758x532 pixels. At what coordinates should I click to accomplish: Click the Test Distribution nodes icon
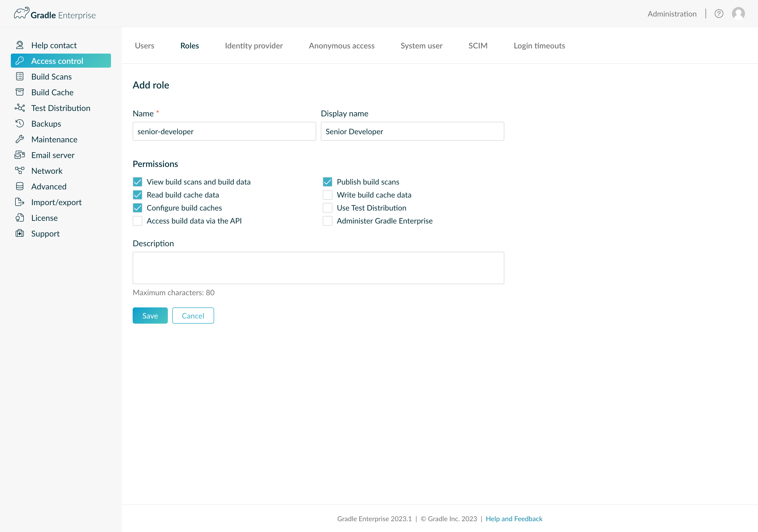tap(20, 108)
